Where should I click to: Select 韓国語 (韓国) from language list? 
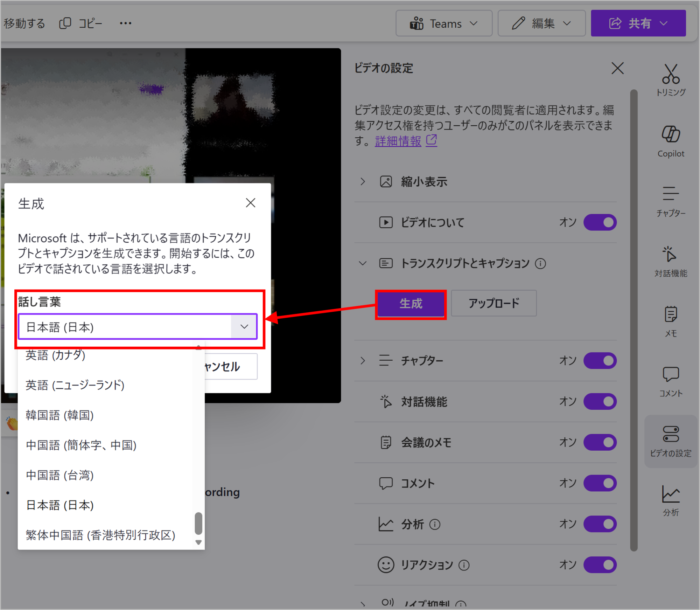(x=60, y=415)
